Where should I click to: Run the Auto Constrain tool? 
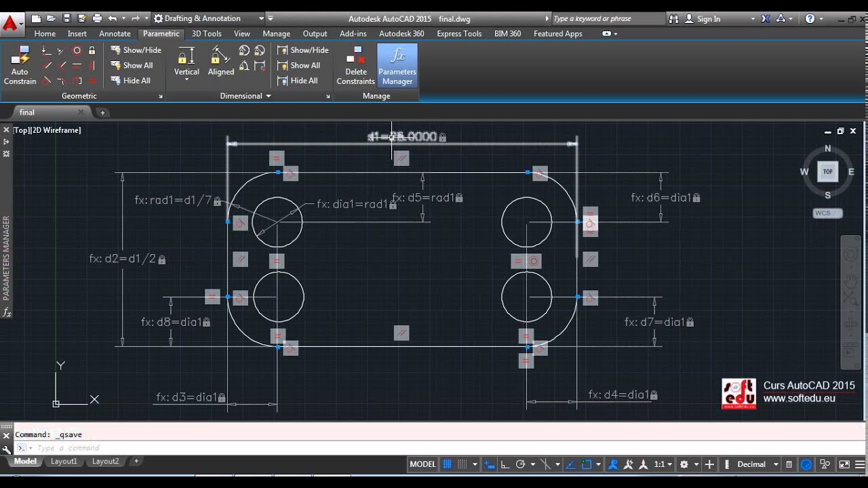(20, 66)
